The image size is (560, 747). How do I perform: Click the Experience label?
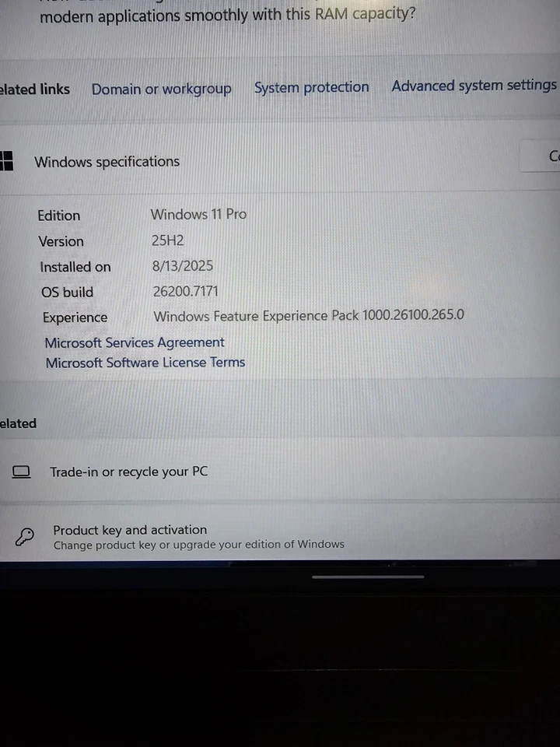(x=75, y=317)
